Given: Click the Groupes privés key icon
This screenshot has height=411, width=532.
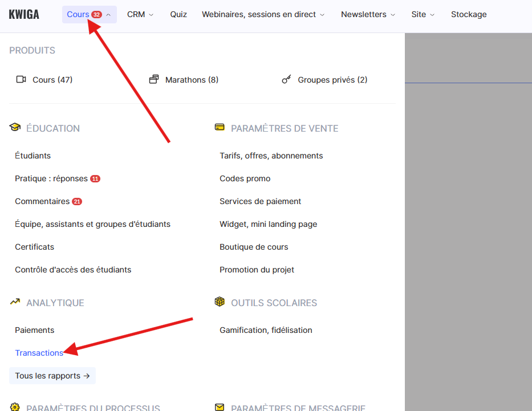Looking at the screenshot, I should tap(286, 79).
